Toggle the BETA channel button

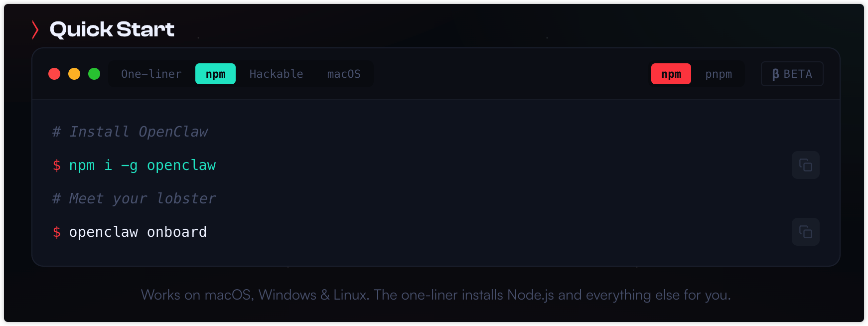(792, 74)
